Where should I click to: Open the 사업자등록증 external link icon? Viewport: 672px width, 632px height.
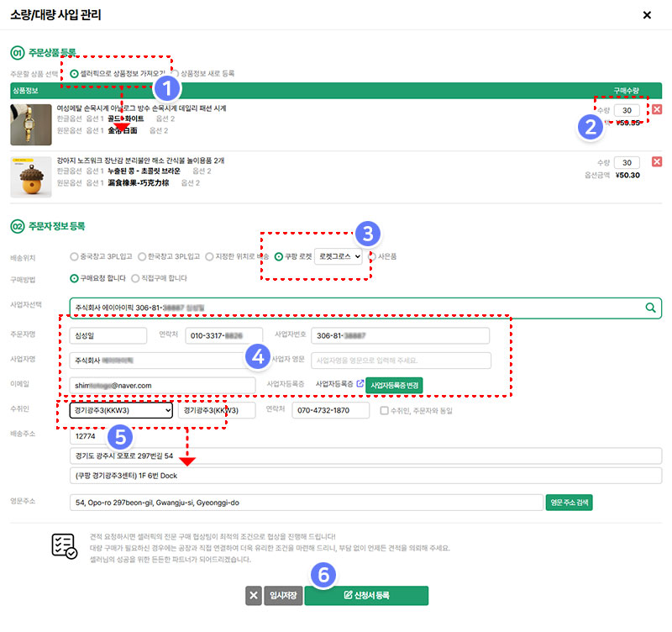[x=360, y=384]
